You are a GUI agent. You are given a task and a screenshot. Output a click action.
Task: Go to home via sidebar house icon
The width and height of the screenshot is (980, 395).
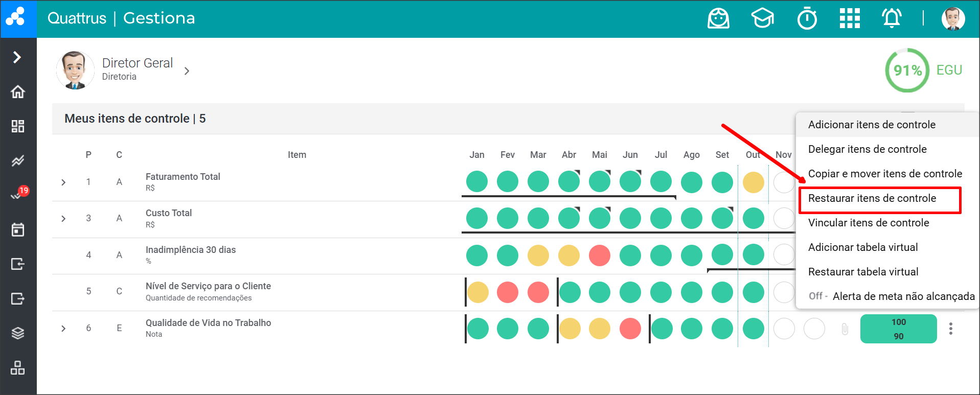click(x=18, y=92)
